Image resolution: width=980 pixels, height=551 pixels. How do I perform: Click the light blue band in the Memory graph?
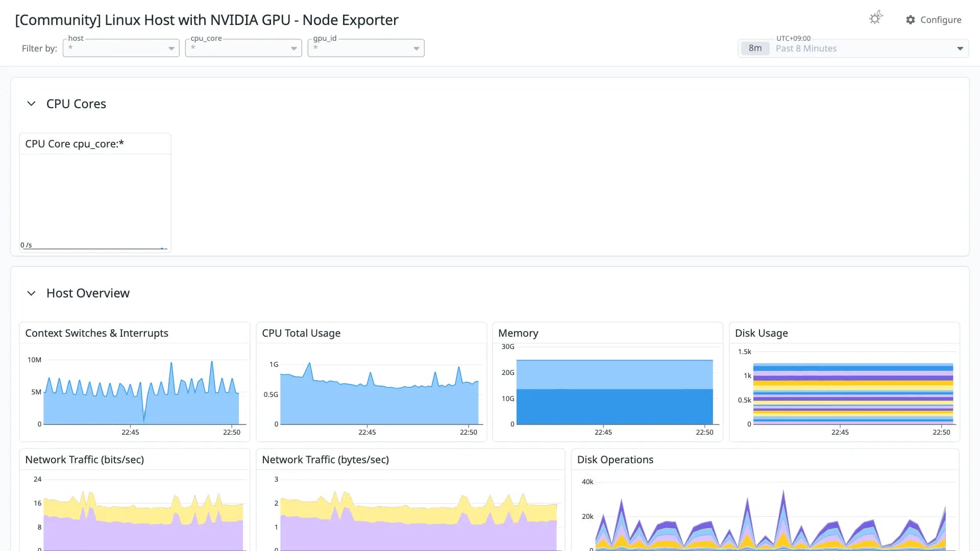[x=615, y=375]
